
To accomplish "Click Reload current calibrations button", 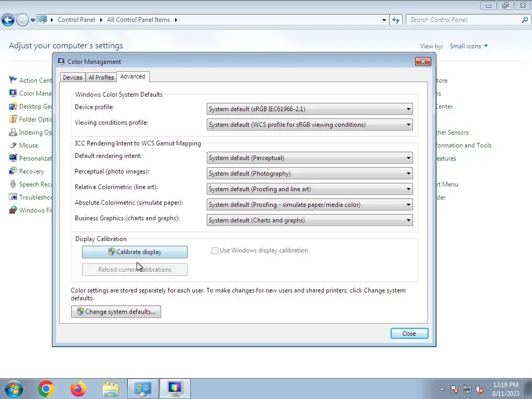I will click(135, 270).
